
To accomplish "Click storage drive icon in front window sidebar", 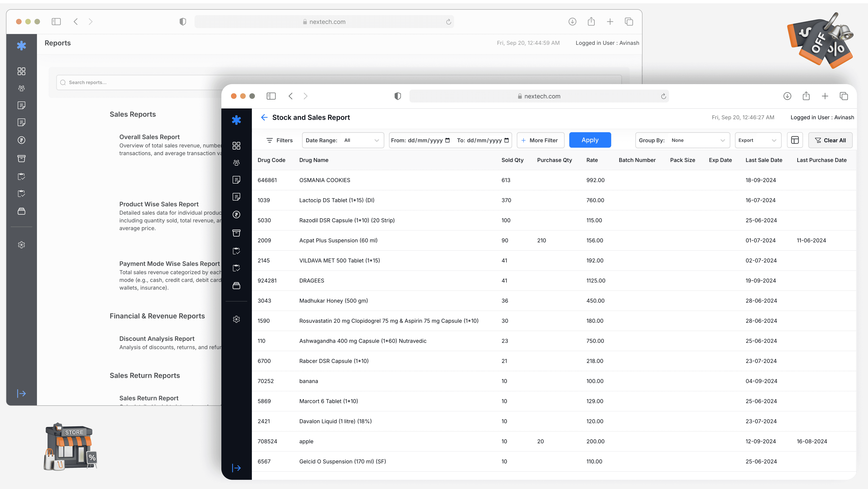I will point(236,286).
